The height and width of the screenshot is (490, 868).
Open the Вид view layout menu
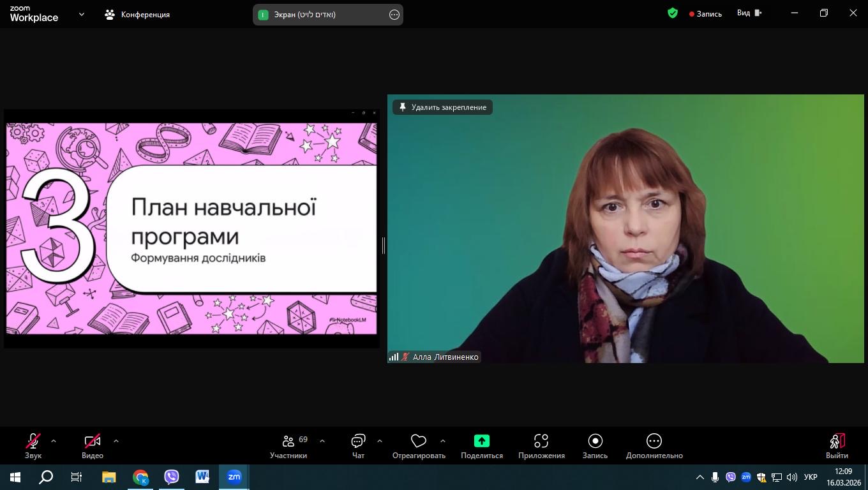click(749, 13)
